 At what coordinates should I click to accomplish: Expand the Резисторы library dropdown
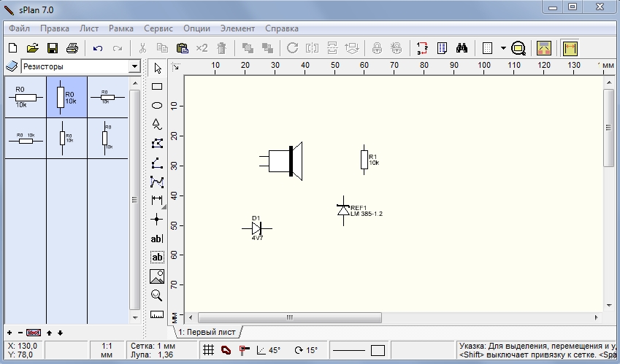coord(135,66)
